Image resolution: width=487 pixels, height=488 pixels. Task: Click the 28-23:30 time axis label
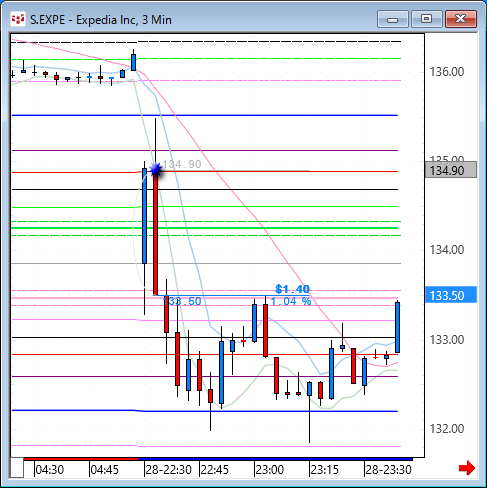[x=388, y=470]
